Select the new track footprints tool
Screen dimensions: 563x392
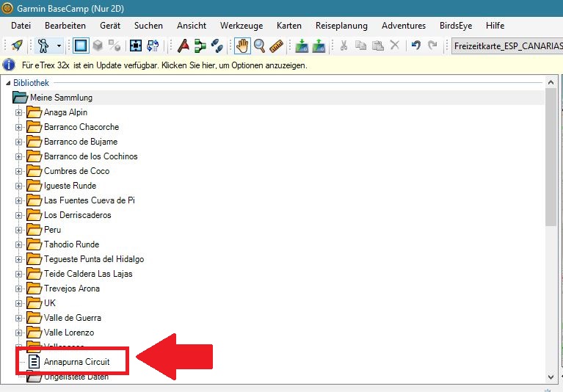click(x=217, y=46)
